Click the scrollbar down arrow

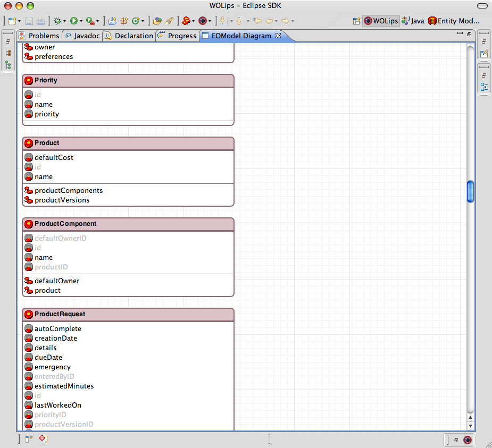[470, 426]
